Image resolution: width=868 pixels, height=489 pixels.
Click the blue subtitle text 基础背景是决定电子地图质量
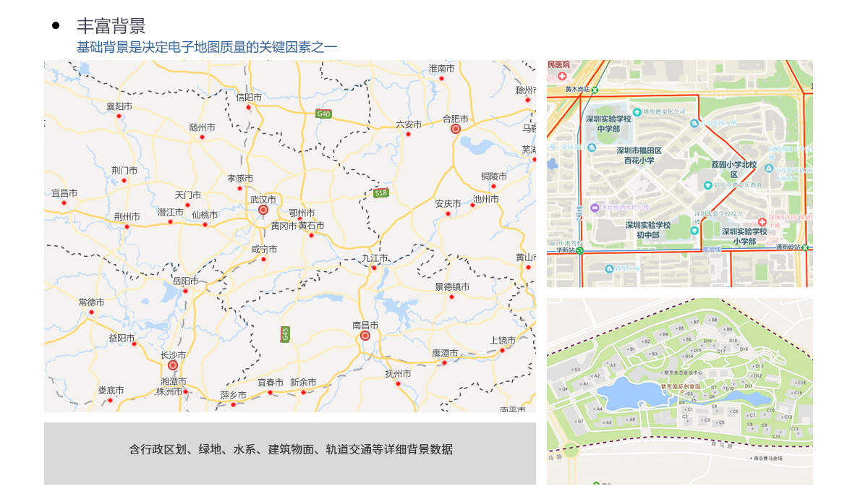(x=207, y=47)
